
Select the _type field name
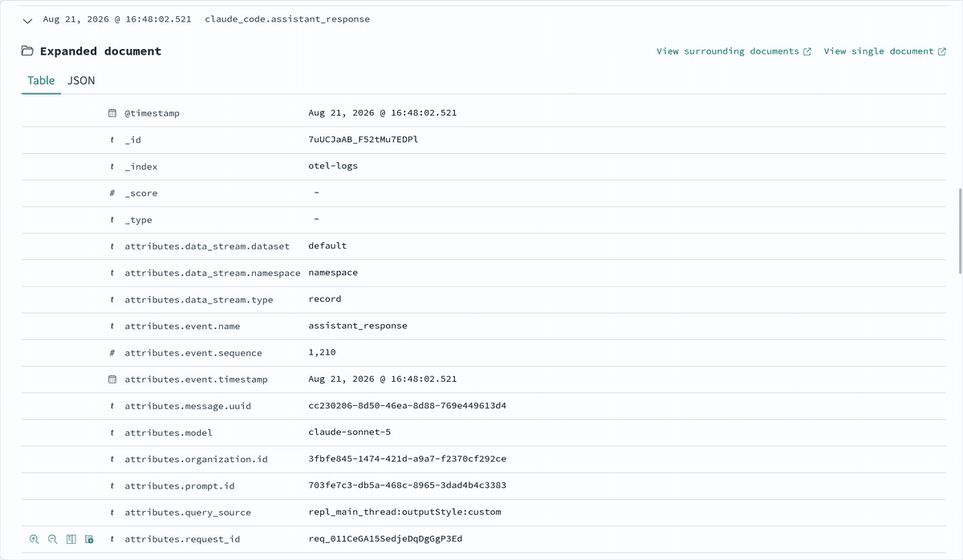[x=138, y=220]
